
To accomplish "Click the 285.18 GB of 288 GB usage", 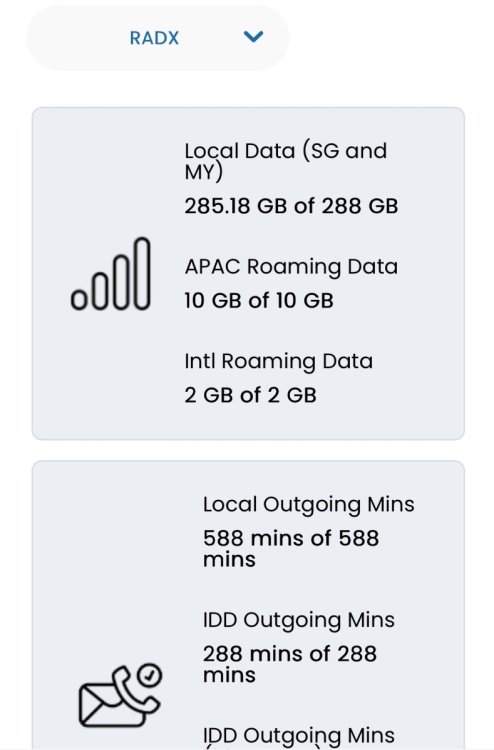I will [x=291, y=206].
